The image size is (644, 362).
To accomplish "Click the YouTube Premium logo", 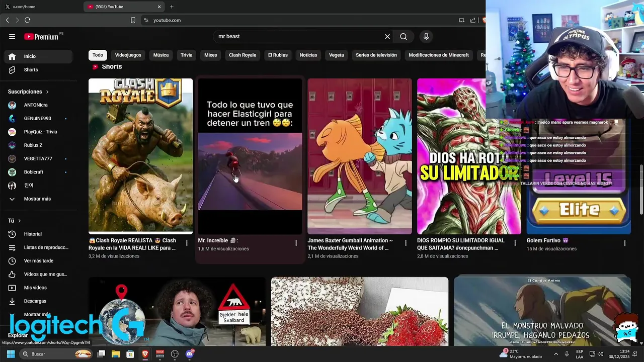I will pos(42,37).
